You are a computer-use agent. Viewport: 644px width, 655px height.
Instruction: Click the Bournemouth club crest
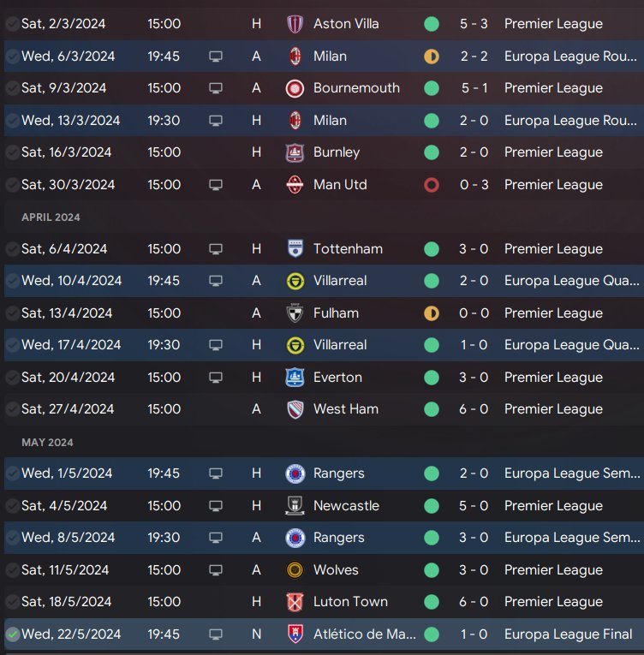tap(295, 88)
